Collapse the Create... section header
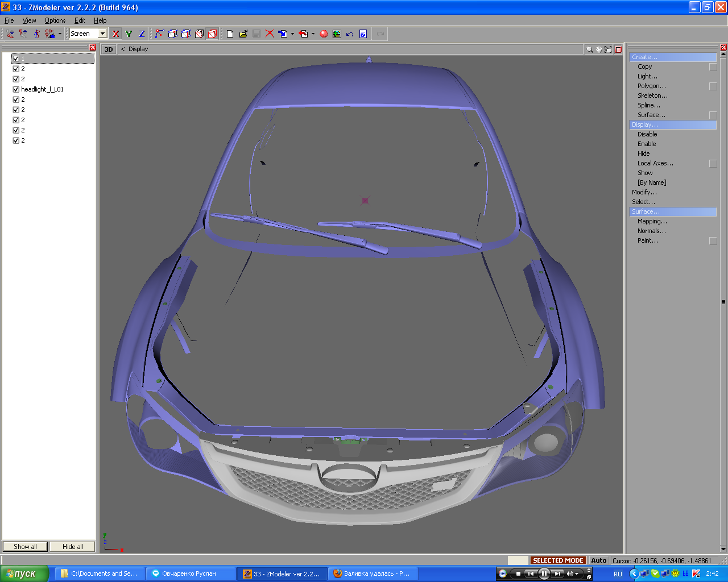 [x=673, y=57]
